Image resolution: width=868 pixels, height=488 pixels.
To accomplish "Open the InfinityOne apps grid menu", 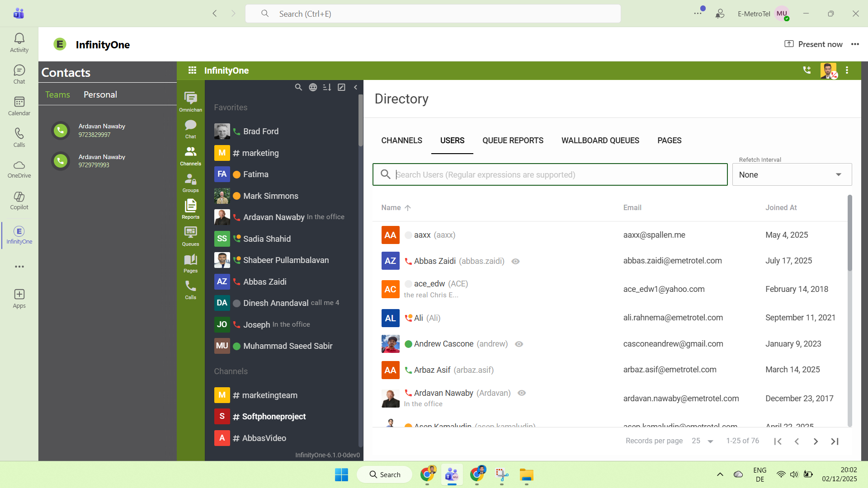I will tap(192, 70).
